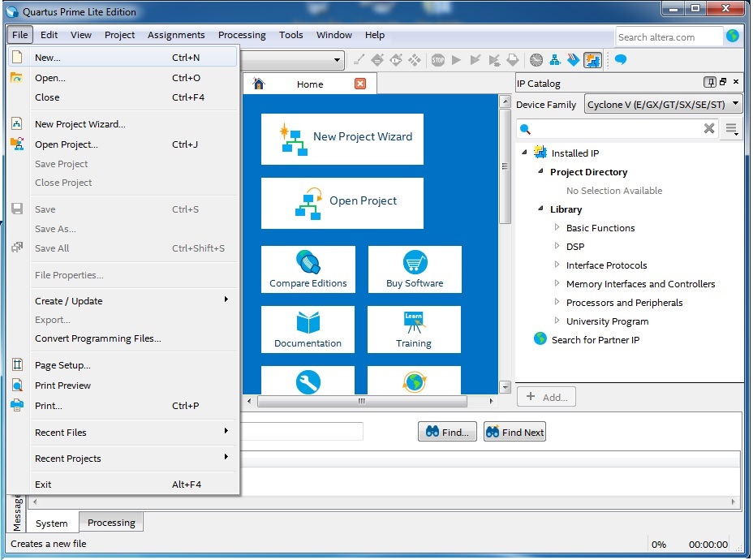The width and height of the screenshot is (753, 560).
Task: Collapse the Installed IP tree node
Action: tap(524, 153)
